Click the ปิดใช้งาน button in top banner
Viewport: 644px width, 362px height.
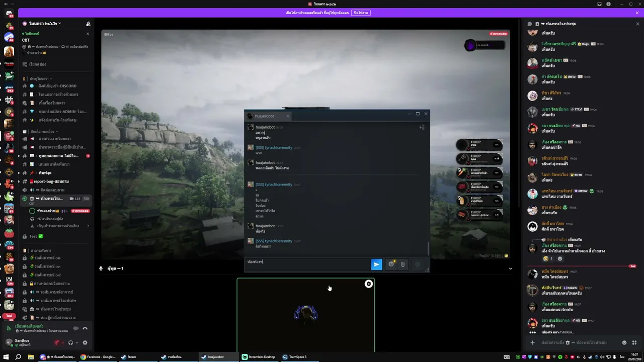pos(361,13)
